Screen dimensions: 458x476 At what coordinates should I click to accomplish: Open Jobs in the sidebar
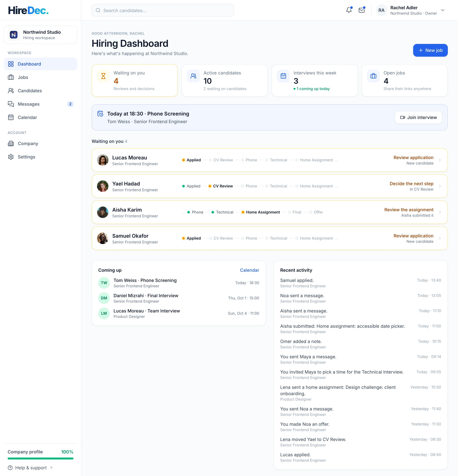(41, 77)
